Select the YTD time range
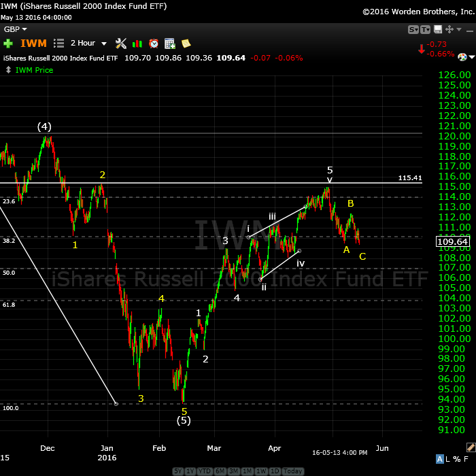The height and width of the screenshot is (476, 476). coord(204,471)
